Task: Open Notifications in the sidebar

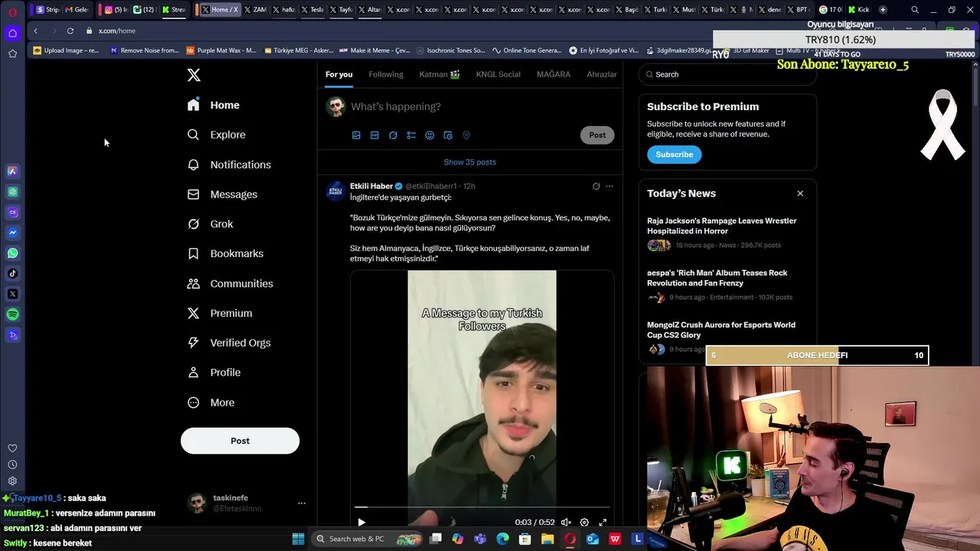Action: tap(230, 165)
